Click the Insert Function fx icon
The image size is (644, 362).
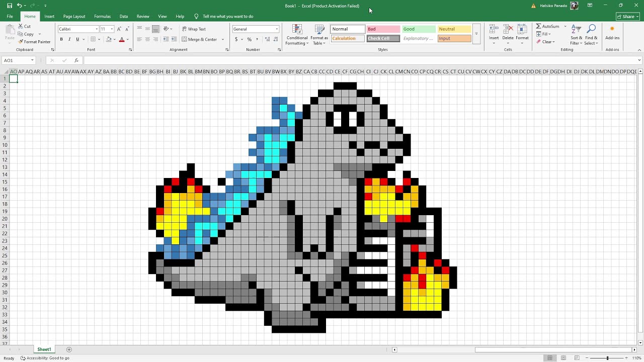point(76,60)
